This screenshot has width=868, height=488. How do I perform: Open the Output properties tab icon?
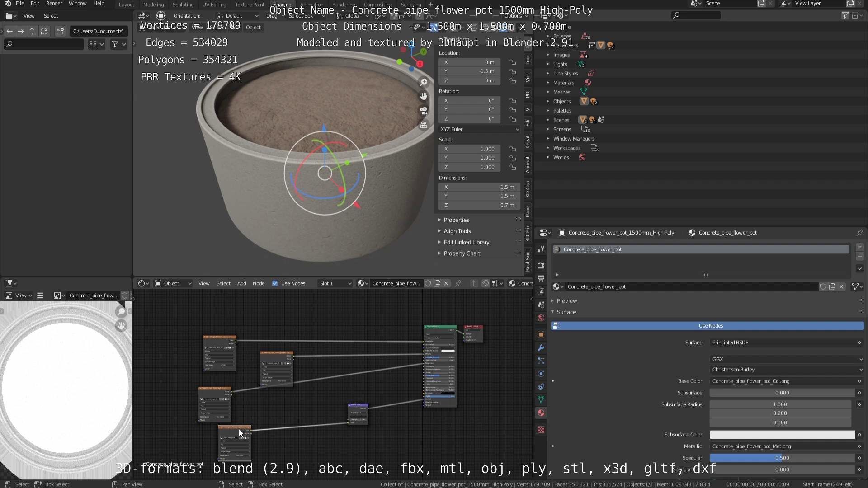[x=541, y=278]
